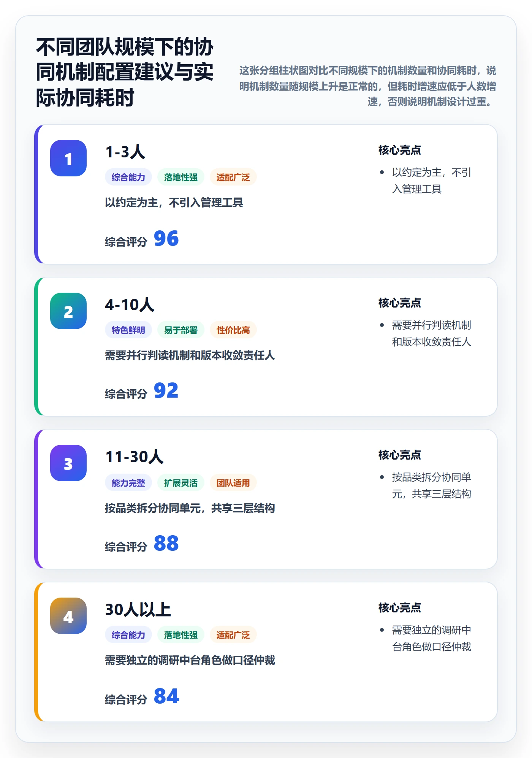This screenshot has width=532, height=758.
Task: Select the 综合能力 tag in the 30人以上 card
Action: point(128,635)
